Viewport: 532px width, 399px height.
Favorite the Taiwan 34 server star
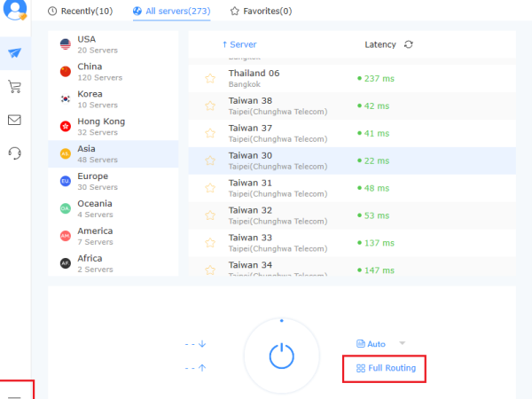coord(210,270)
